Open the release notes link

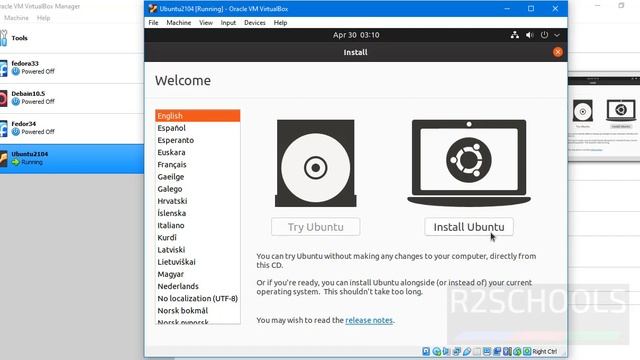369,320
